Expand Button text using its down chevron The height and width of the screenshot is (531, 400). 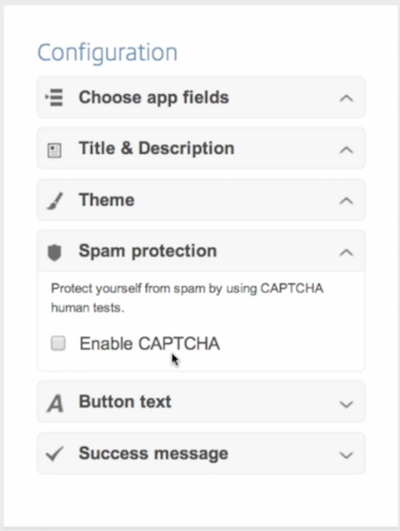click(x=346, y=404)
